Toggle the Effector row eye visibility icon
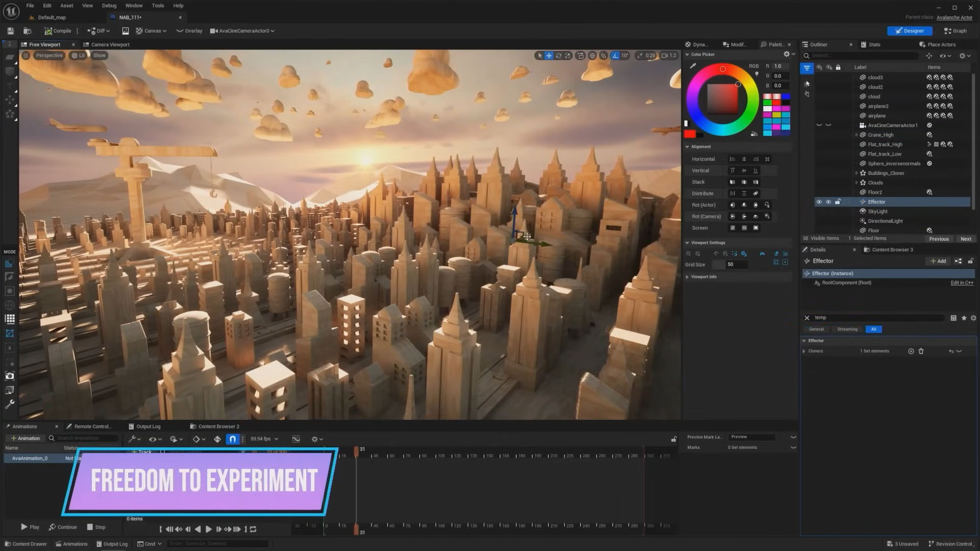The image size is (980, 551). coord(819,202)
